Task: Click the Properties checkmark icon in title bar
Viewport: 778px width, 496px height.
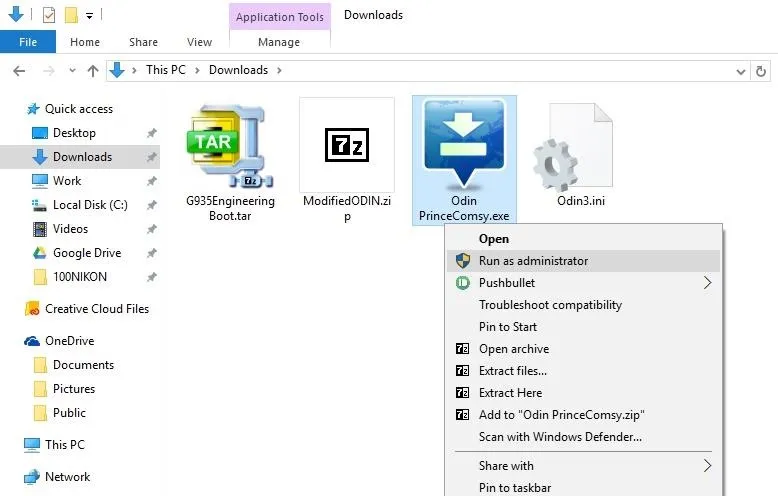Action: [x=49, y=15]
